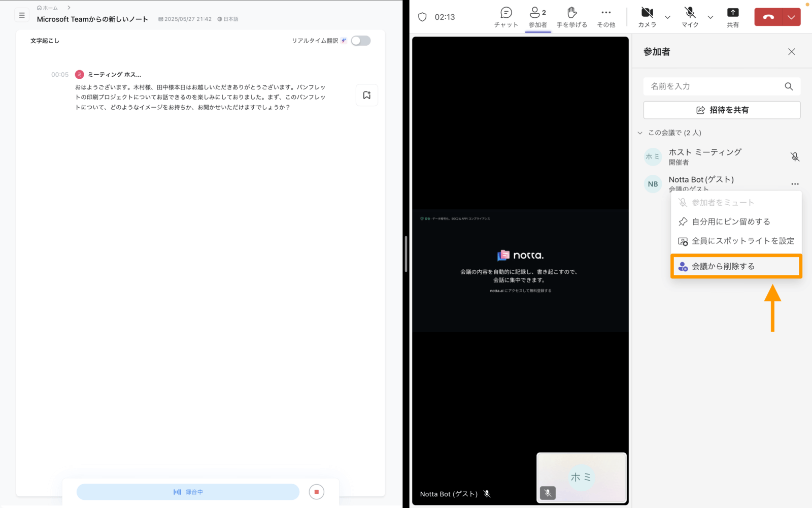Open Notta Bot's three-dot options

tap(795, 184)
